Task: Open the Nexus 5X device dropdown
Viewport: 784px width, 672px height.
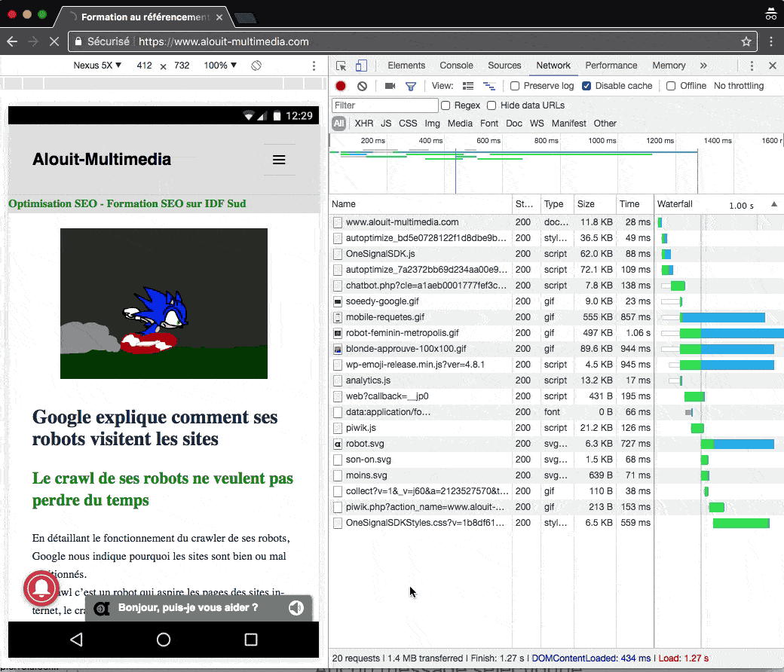Action: coord(97,66)
